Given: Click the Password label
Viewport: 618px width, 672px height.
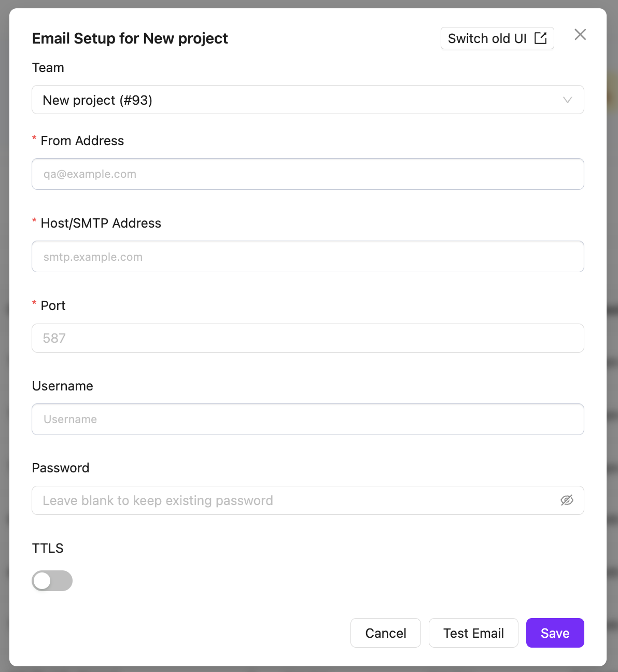Looking at the screenshot, I should pos(61,468).
